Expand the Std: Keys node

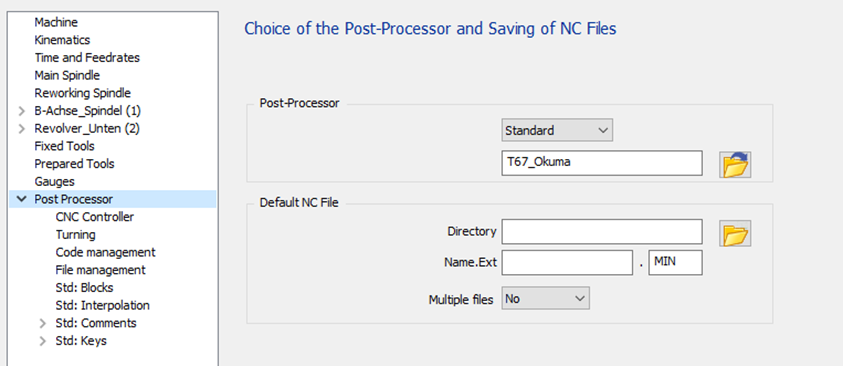(43, 341)
